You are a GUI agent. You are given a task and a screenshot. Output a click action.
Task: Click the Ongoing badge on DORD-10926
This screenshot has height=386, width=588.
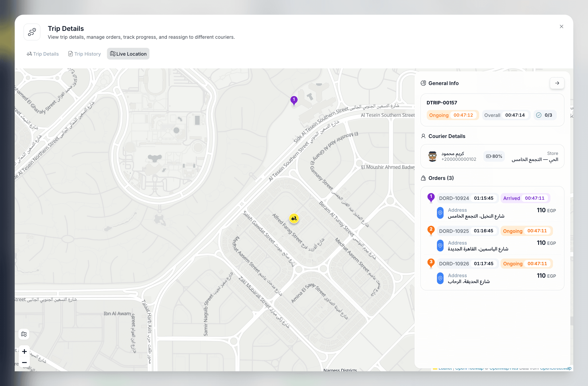tap(527, 264)
